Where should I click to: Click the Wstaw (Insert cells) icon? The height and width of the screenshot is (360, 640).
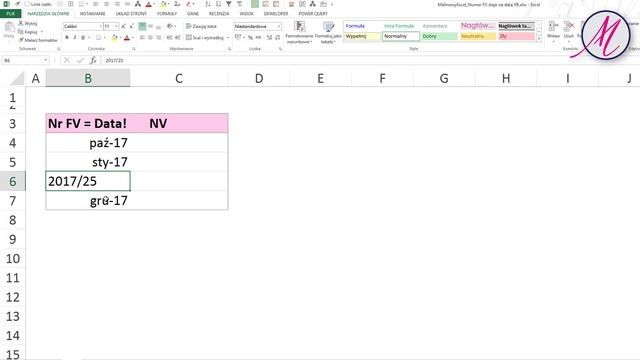(x=553, y=27)
